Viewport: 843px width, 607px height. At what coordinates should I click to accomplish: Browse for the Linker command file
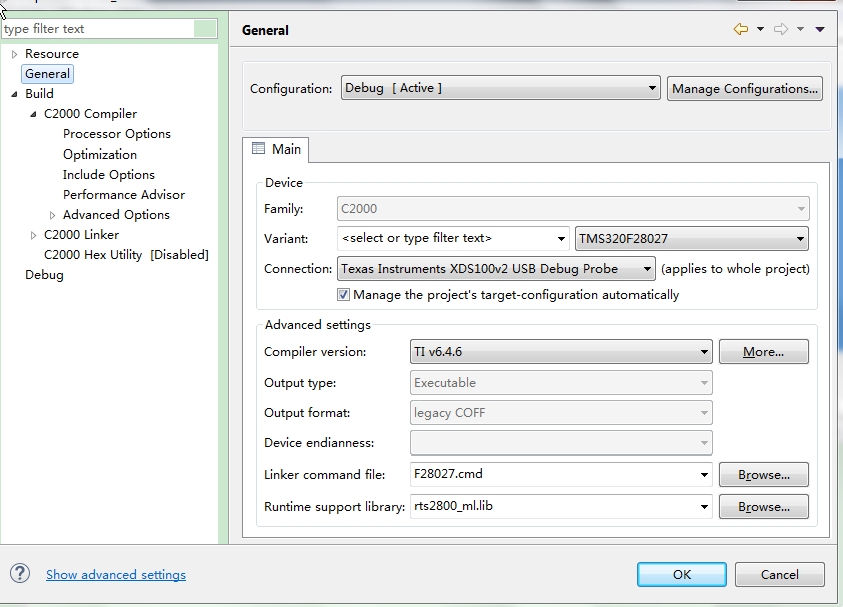point(763,475)
